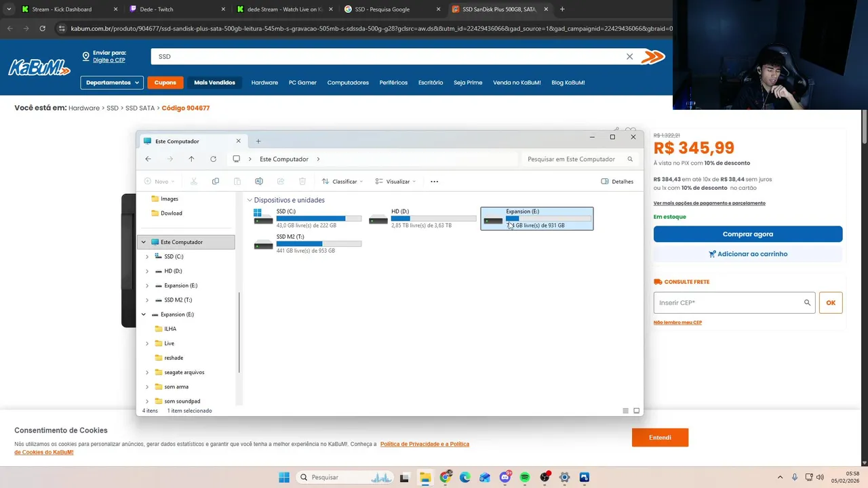Image resolution: width=868 pixels, height=488 pixels.
Task: Click the Copy icon in Explorer toolbar
Action: coord(216,181)
